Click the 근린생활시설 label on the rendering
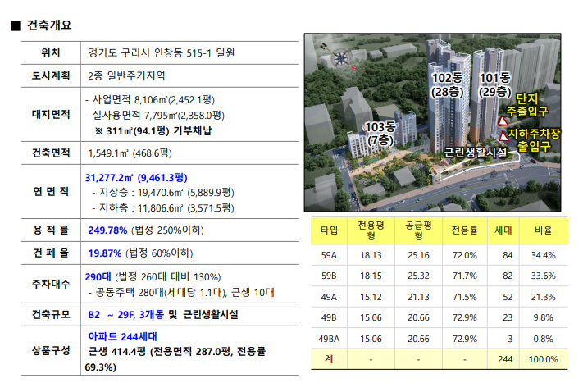This screenshot has height=392, width=583. 476,153
